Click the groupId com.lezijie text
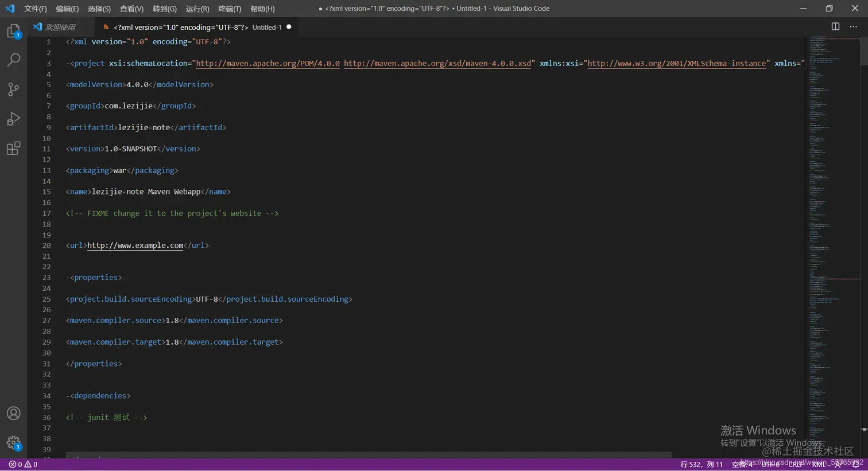Viewport: 868px width, 471px height. 131,106
